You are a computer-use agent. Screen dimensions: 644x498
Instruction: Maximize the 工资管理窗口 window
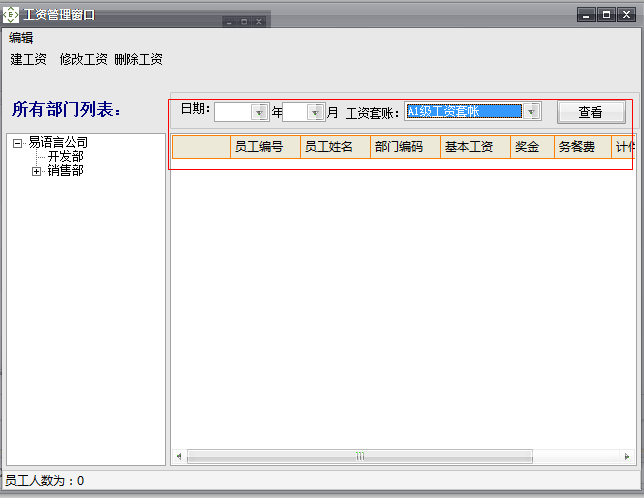606,15
